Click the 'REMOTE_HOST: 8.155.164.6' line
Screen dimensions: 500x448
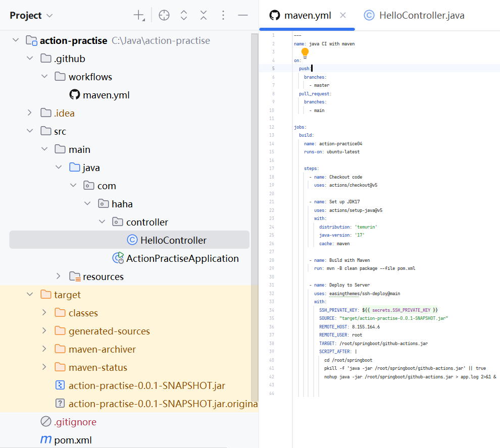tap(349, 327)
